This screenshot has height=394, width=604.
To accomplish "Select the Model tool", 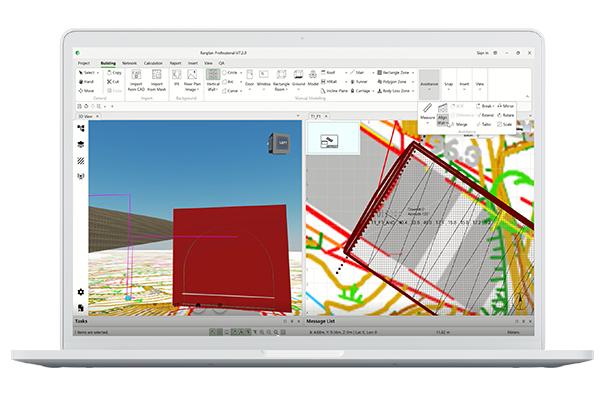I will point(313,78).
